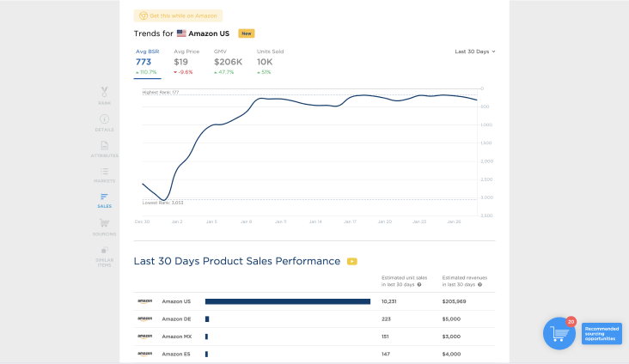Click the Lowest Rank: 3,053 chart label

tap(163, 203)
